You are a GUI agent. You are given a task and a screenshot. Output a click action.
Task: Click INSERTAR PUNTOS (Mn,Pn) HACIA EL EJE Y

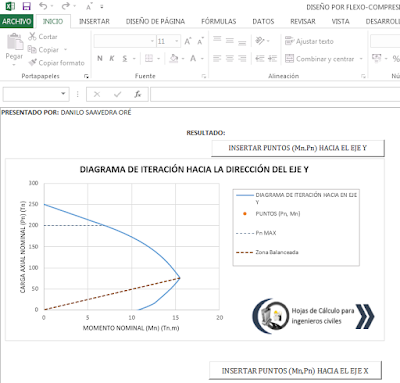tap(298, 148)
